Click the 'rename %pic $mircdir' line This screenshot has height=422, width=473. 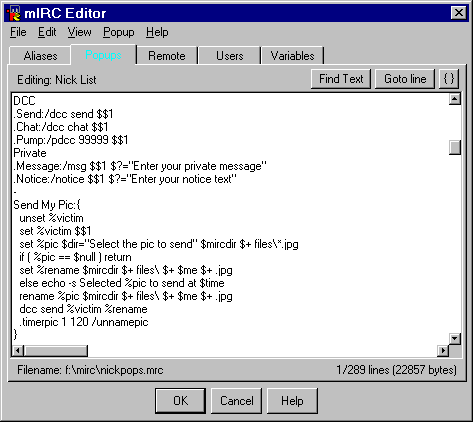pos(126,296)
